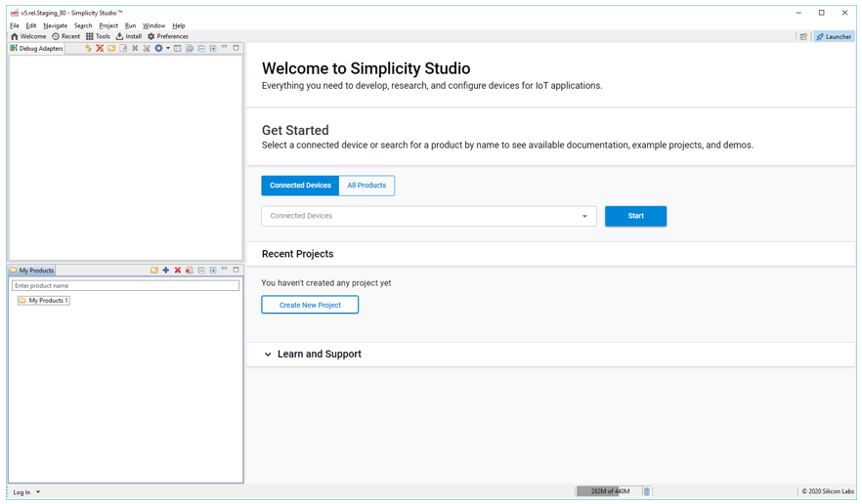Click the Launcher perspective button
862x504 pixels.
834,37
